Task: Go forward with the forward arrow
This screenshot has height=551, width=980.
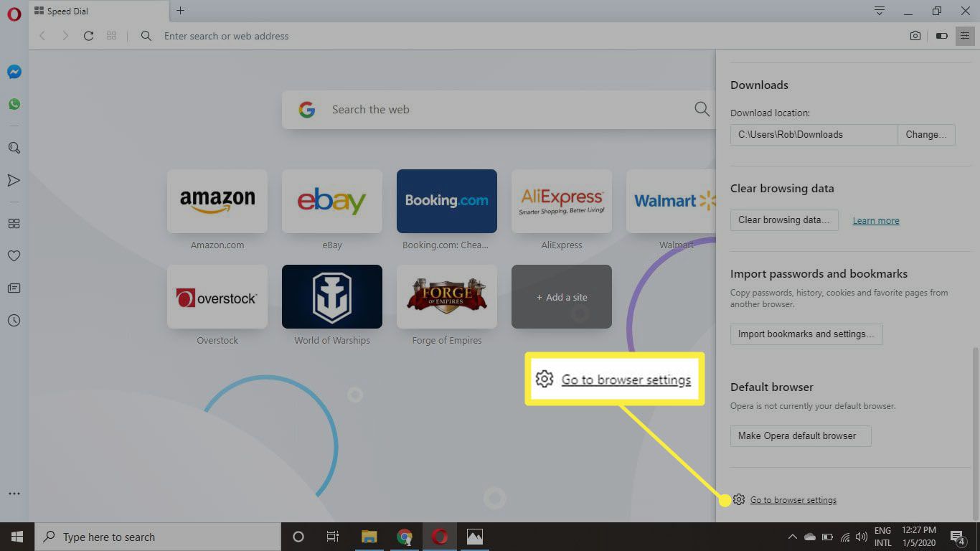Action: (x=65, y=36)
